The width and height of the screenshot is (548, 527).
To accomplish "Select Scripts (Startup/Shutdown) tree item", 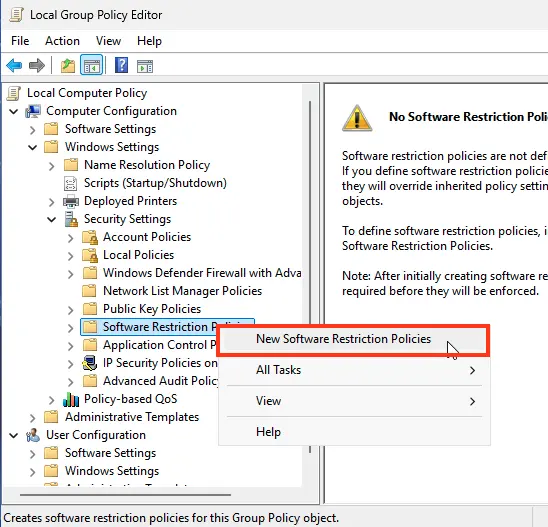I will click(x=155, y=183).
